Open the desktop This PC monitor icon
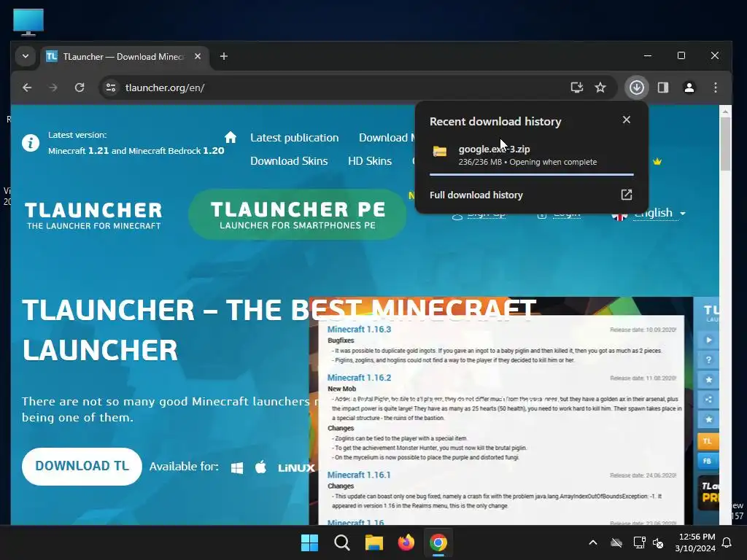Image resolution: width=747 pixels, height=560 pixels. [x=28, y=22]
